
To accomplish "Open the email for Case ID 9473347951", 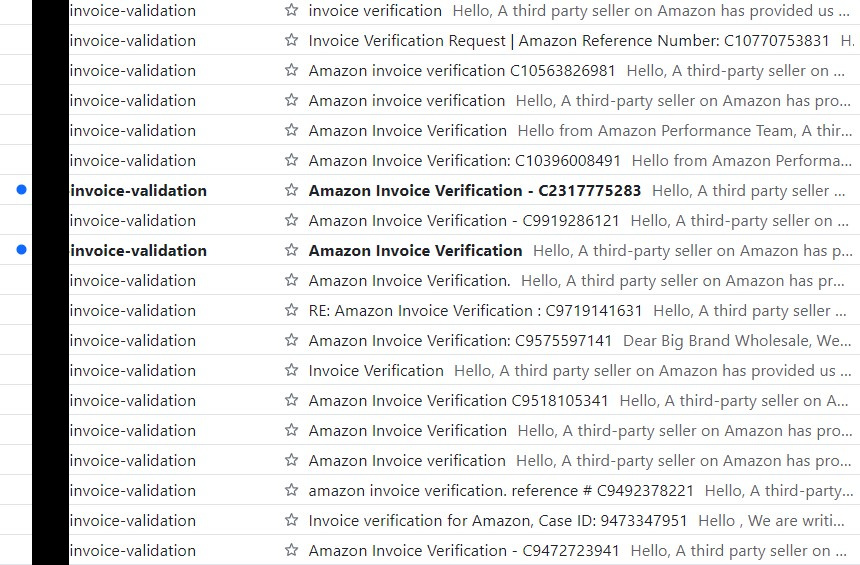I will pyautogui.click(x=498, y=521).
